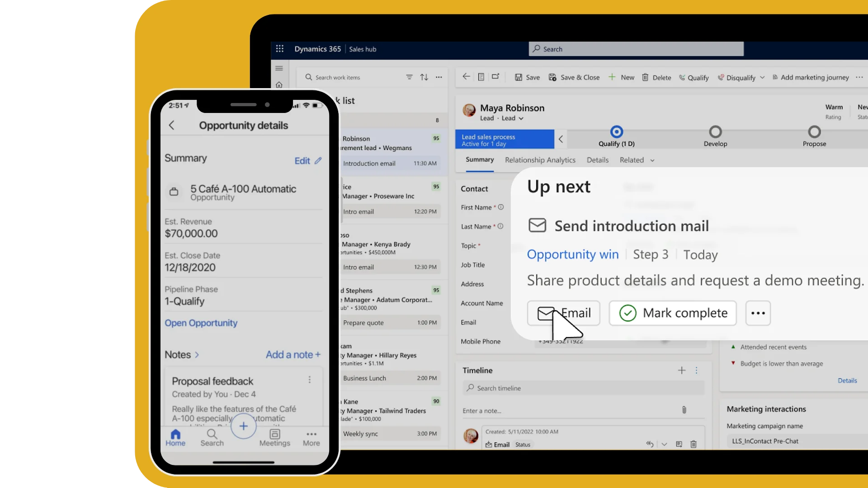Expand Notes chevron on phone

197,355
